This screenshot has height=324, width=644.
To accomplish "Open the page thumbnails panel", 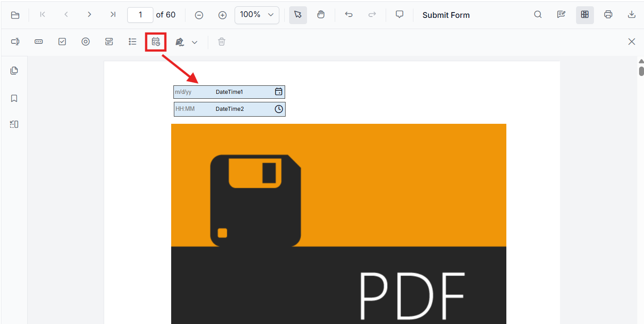I will point(14,71).
